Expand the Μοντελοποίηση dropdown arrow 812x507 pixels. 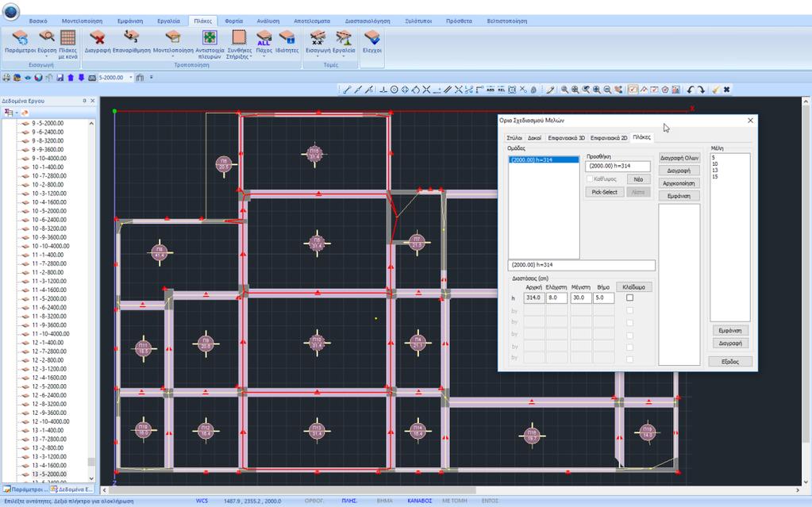(x=173, y=57)
